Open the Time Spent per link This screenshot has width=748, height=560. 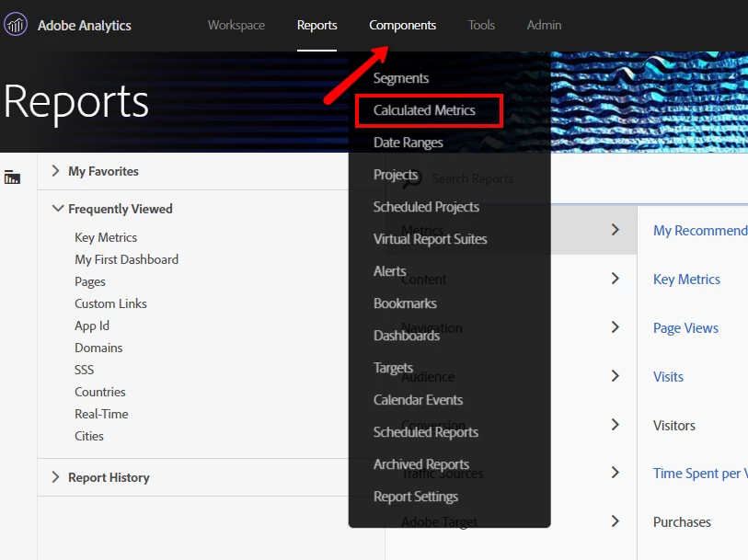point(700,474)
